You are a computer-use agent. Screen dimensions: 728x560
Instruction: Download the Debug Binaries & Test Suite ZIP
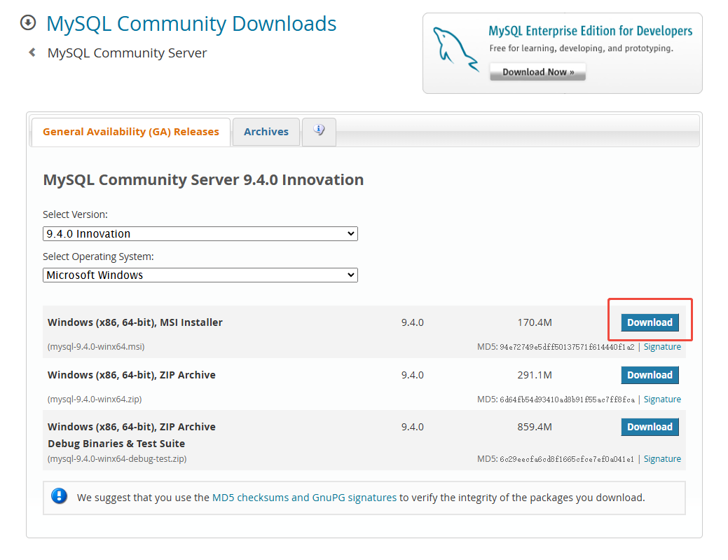650,427
